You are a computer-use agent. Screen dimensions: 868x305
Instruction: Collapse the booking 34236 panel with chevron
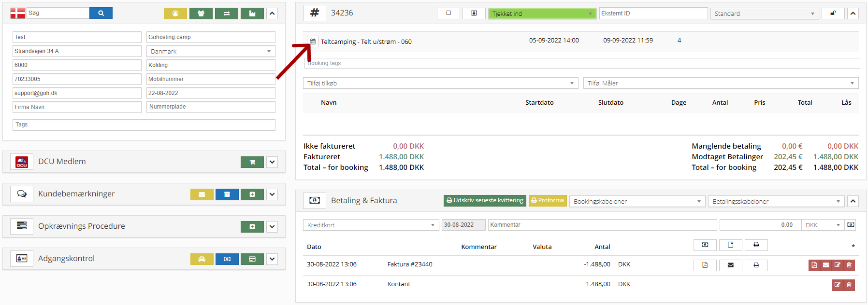pyautogui.click(x=853, y=14)
